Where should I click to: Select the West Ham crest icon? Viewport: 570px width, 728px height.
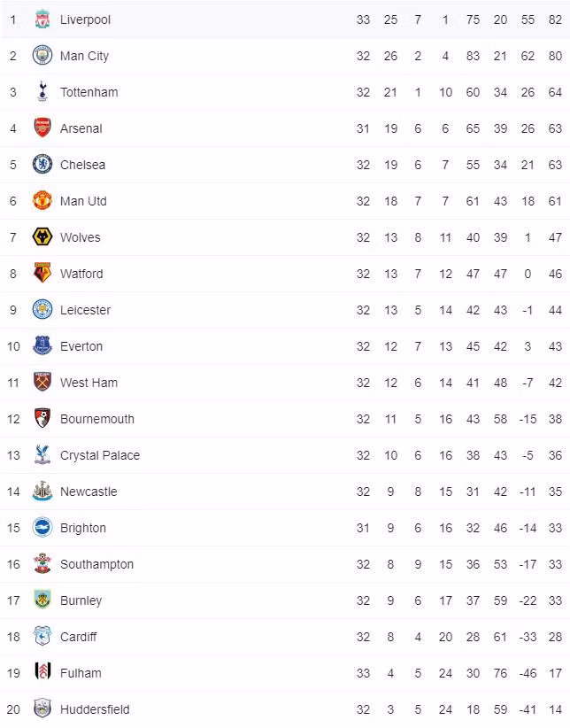(42, 383)
